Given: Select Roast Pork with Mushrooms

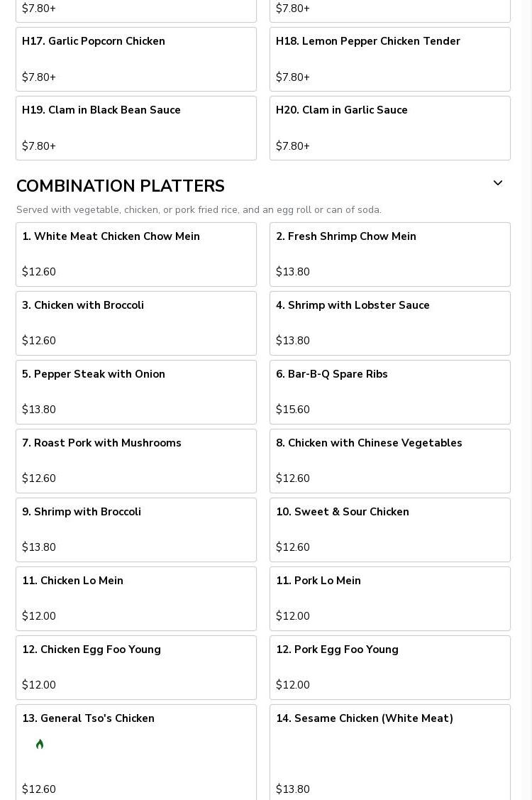Looking at the screenshot, I should click(136, 461).
